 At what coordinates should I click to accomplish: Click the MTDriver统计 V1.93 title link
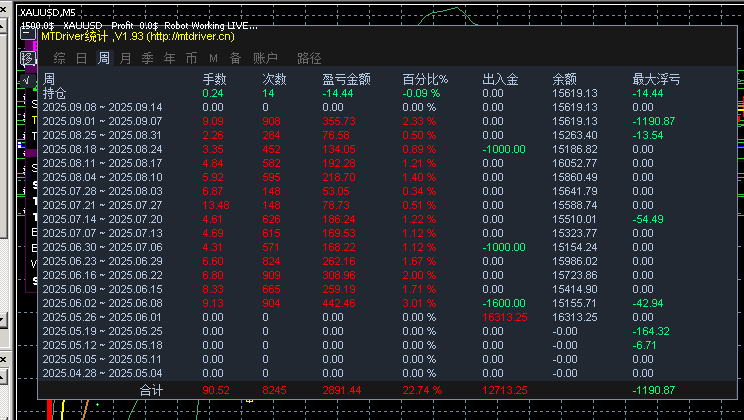(138, 36)
